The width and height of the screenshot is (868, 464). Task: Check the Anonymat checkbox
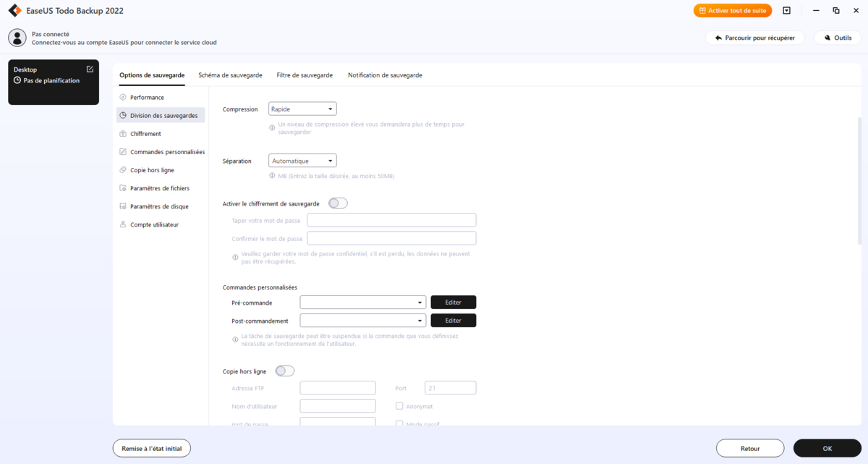point(399,406)
